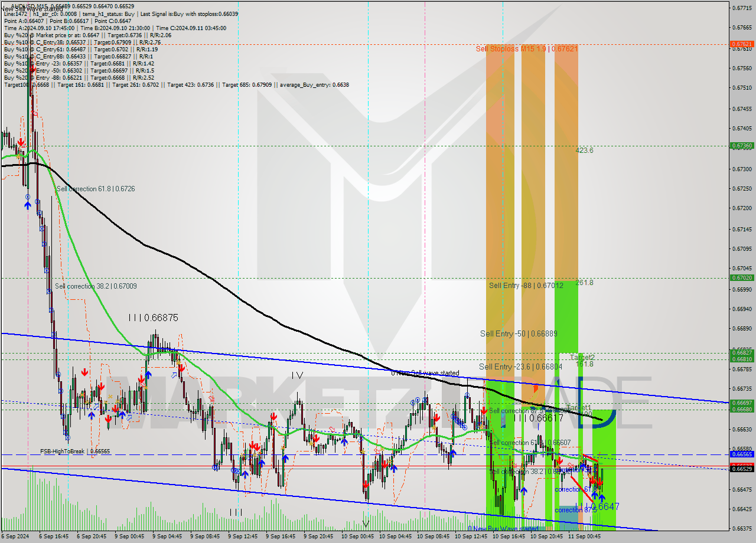Click the 'I I I 0.66617' wave label

pos(538,418)
